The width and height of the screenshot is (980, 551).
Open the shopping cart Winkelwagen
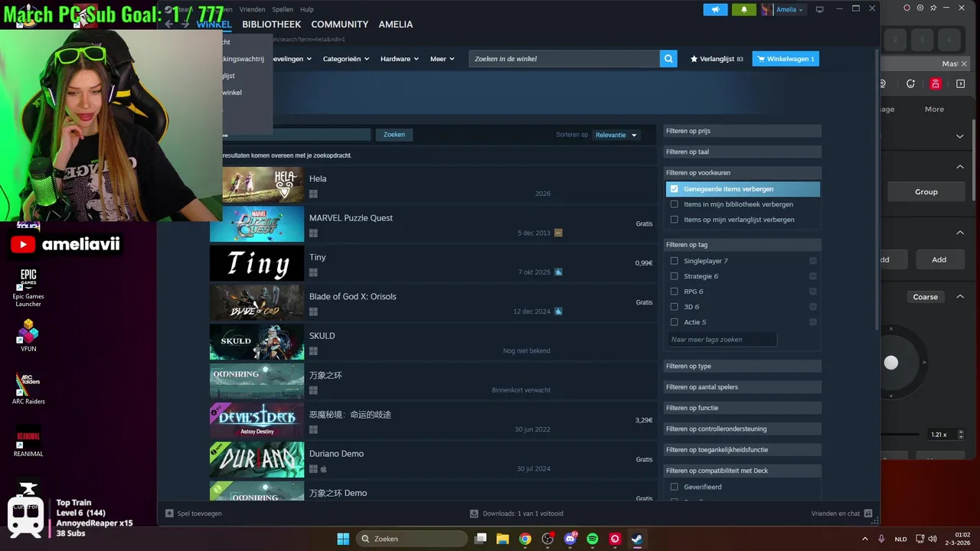click(x=786, y=59)
